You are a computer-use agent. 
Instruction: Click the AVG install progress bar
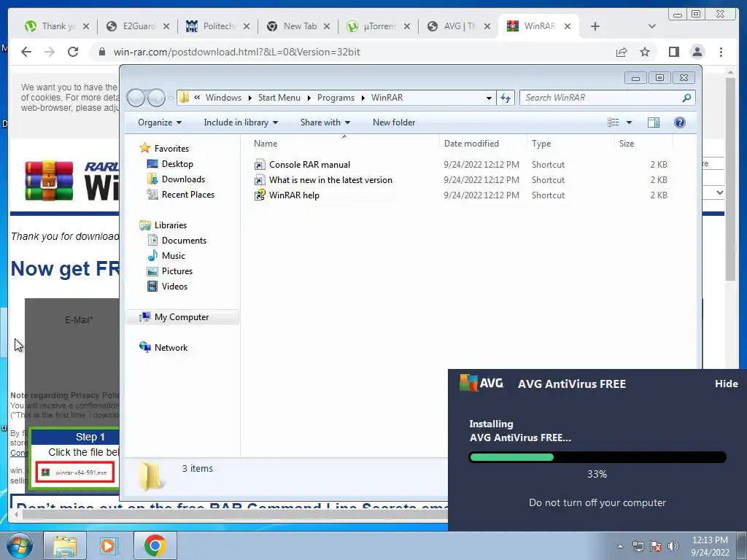[597, 458]
